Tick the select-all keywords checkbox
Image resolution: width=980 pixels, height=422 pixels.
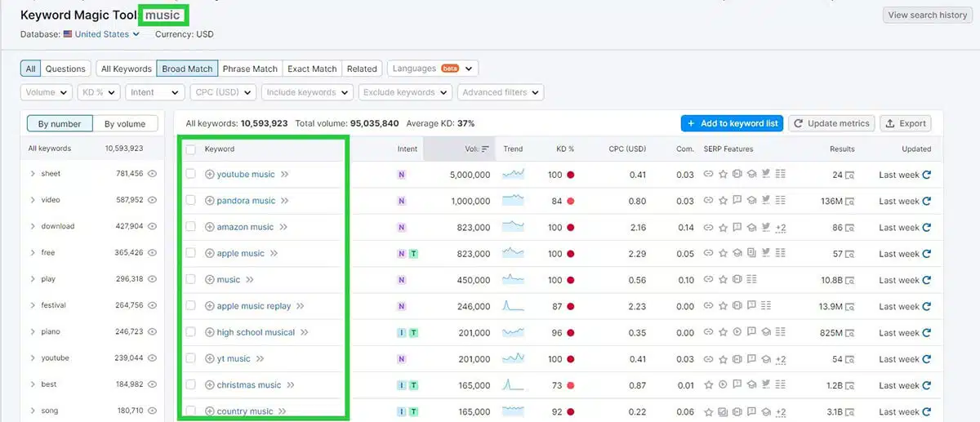(191, 149)
